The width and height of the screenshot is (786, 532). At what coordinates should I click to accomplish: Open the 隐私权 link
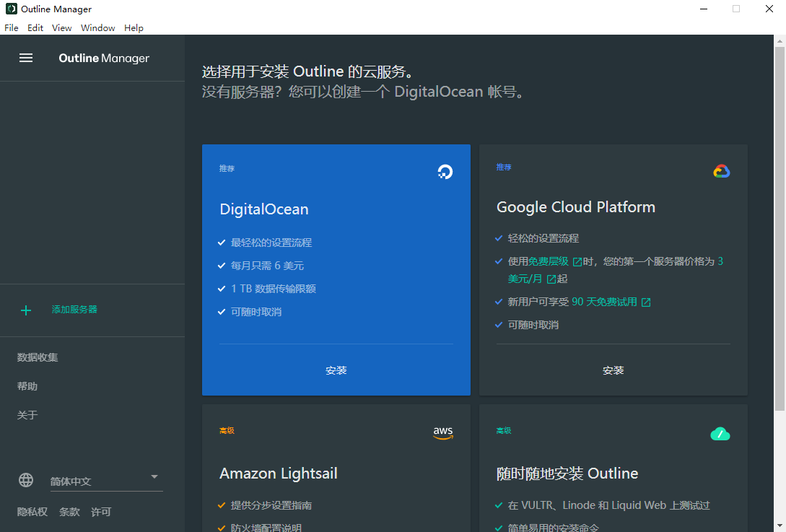tap(32, 512)
